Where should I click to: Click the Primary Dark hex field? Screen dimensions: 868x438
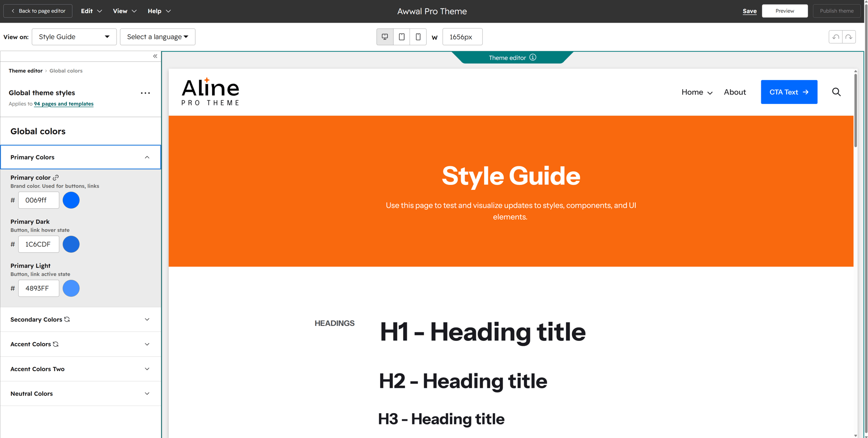(x=38, y=244)
